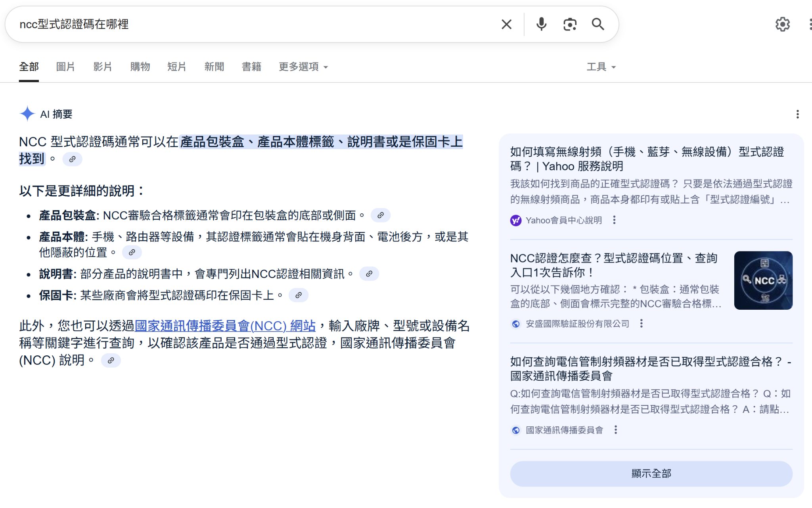This screenshot has width=812, height=508.
Task: Open NCC認證怎麼查 article title
Action: 614,265
